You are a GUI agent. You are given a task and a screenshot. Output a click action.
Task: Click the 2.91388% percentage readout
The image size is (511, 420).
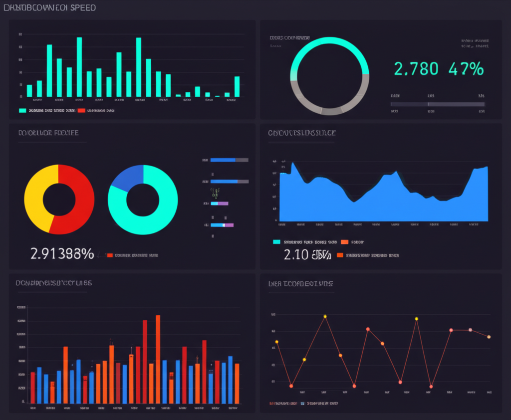tap(62, 254)
